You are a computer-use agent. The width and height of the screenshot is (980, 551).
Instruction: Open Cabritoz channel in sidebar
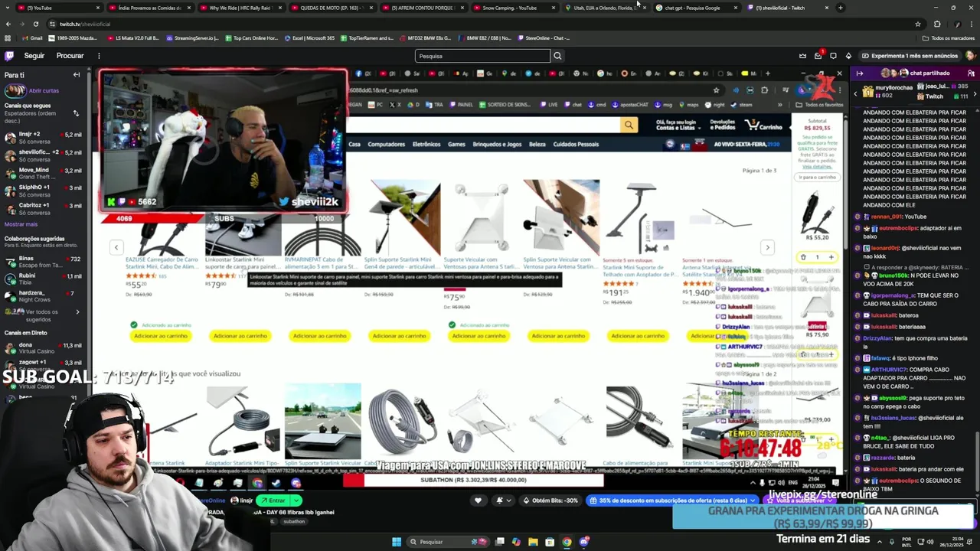point(43,208)
